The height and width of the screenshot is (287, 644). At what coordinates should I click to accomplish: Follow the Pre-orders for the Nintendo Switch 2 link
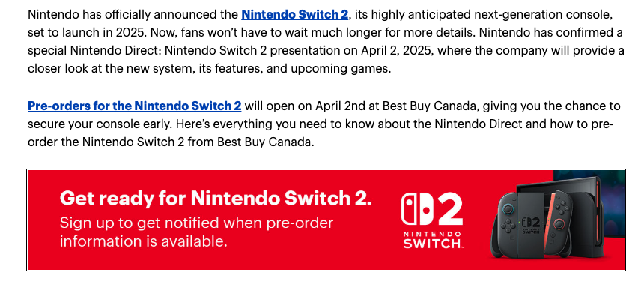click(134, 106)
